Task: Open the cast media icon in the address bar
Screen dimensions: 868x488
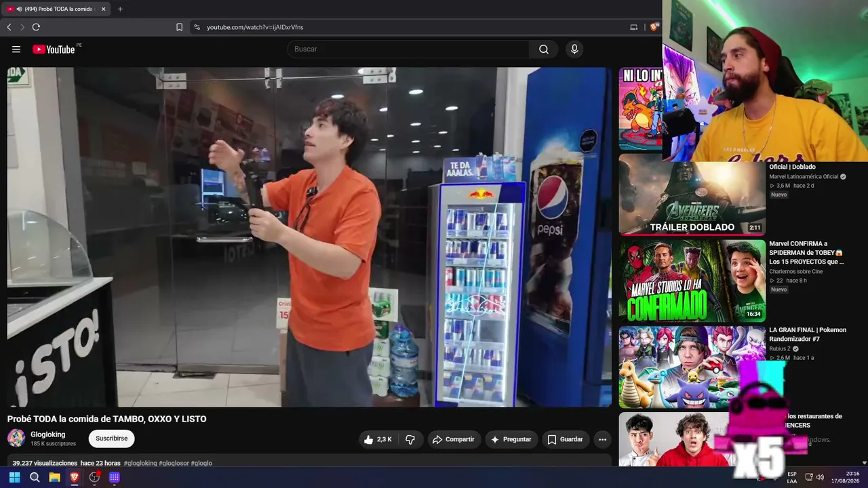Action: 634,27
